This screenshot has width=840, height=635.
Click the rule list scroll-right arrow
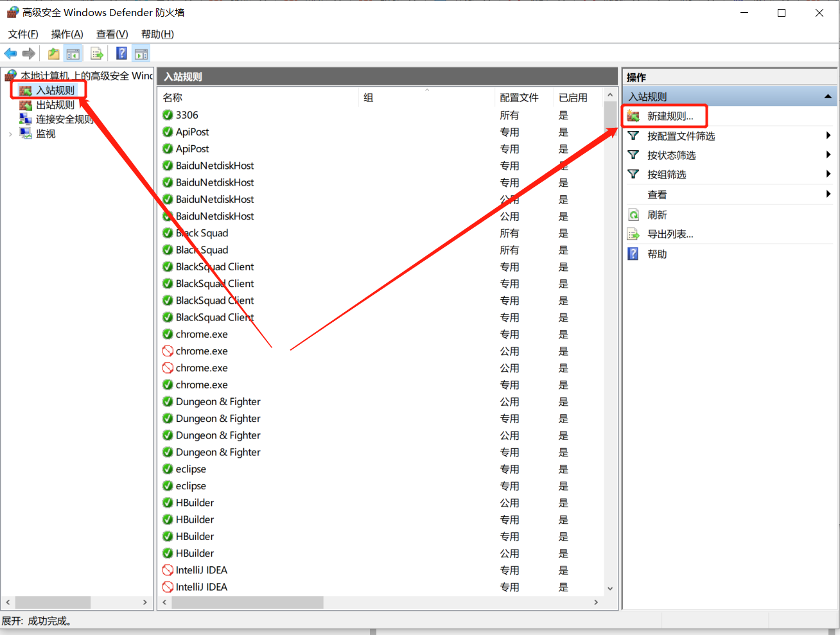[x=596, y=602]
